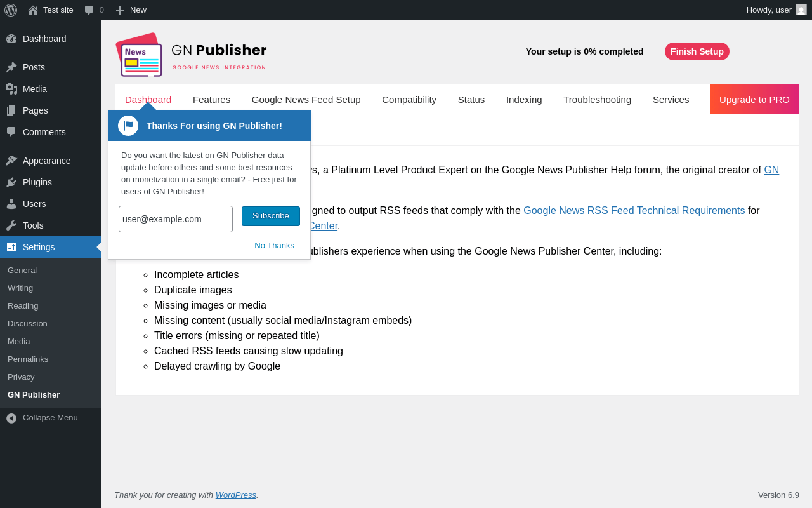Focus the email input field
Image resolution: width=812 pixels, height=508 pixels.
click(176, 219)
